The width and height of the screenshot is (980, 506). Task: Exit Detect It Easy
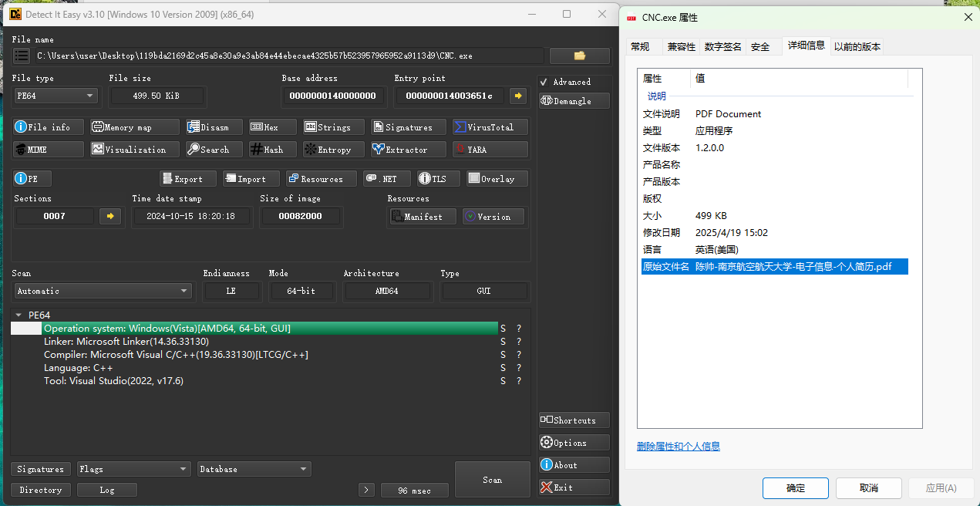(x=574, y=487)
